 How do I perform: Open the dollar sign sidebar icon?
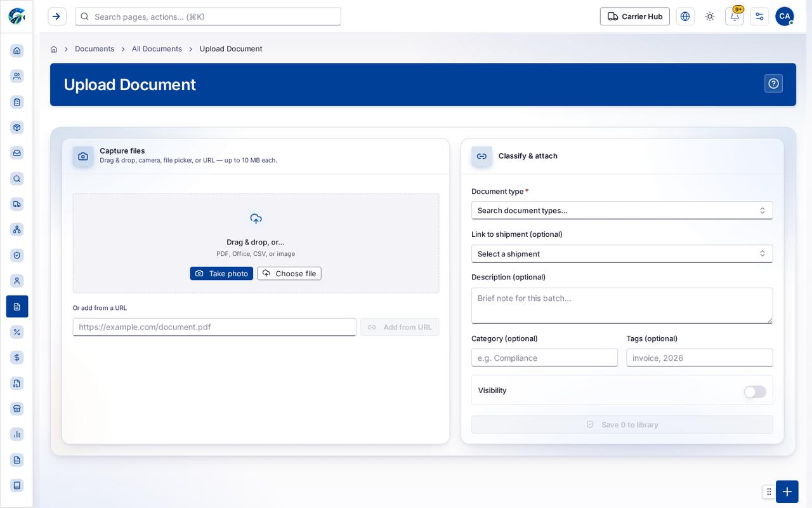(x=17, y=358)
